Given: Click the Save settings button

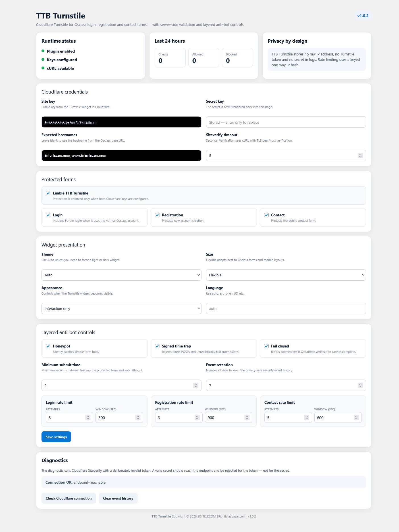Looking at the screenshot, I should (56, 437).
